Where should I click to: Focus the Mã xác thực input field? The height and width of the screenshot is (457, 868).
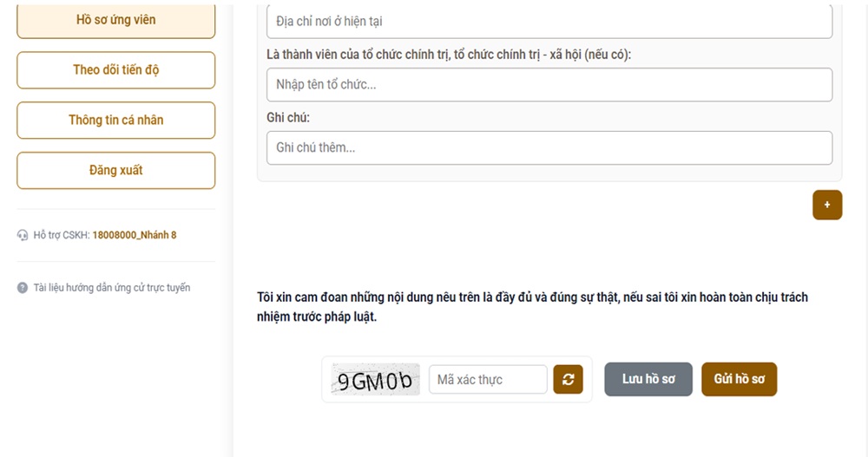tap(488, 379)
